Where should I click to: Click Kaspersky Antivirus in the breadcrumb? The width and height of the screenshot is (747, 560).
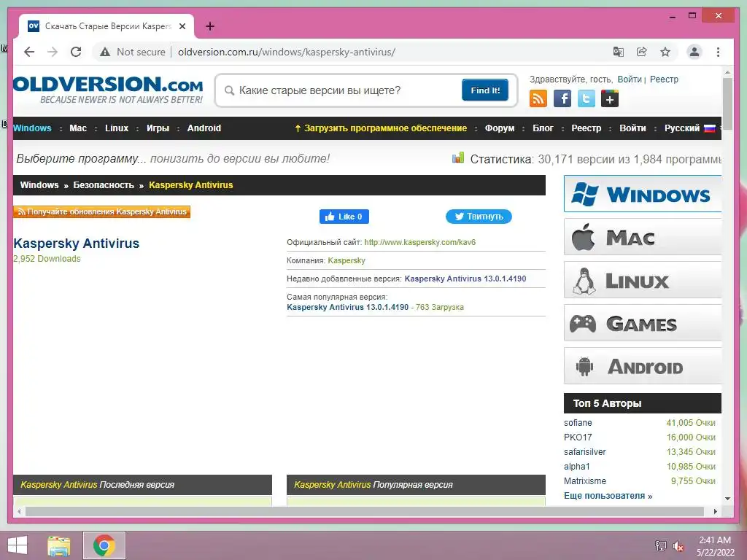pyautogui.click(x=190, y=185)
